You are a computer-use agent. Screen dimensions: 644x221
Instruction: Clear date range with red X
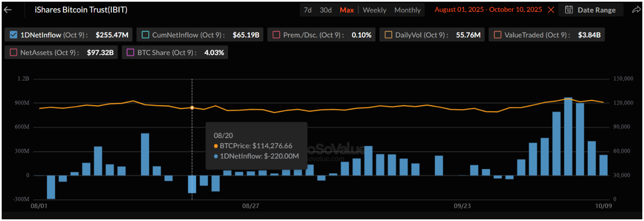(x=551, y=10)
